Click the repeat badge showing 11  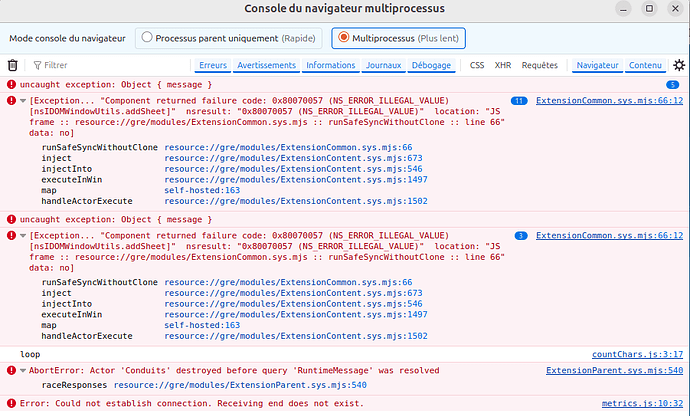[x=519, y=101]
